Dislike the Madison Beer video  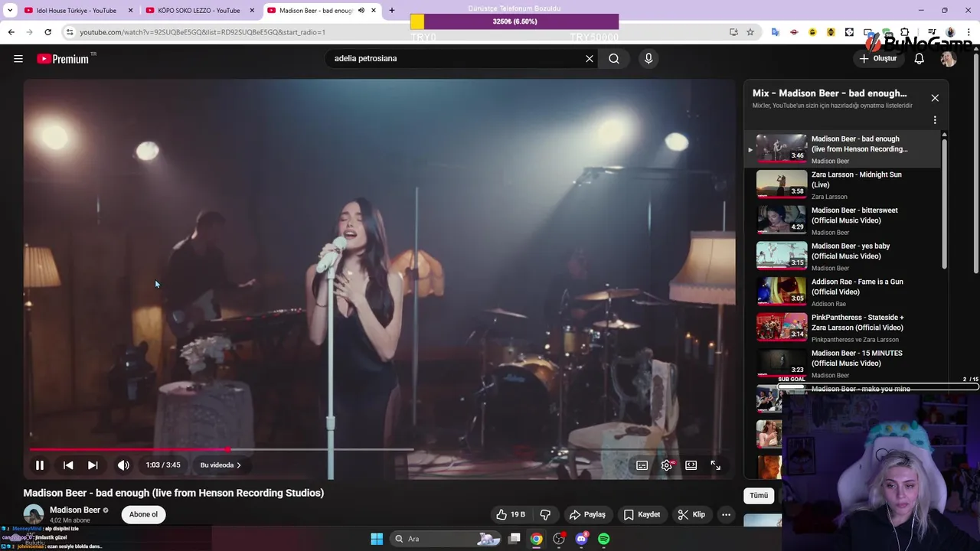[x=546, y=514]
